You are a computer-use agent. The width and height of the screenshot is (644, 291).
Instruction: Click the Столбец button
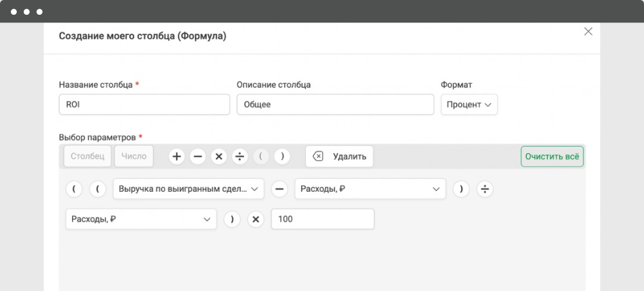point(88,156)
